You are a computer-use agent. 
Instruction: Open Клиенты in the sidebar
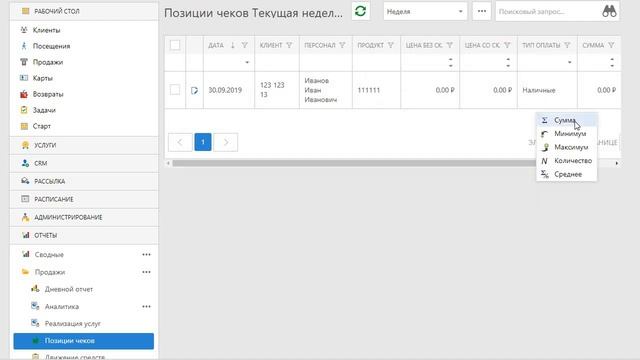pos(46,30)
